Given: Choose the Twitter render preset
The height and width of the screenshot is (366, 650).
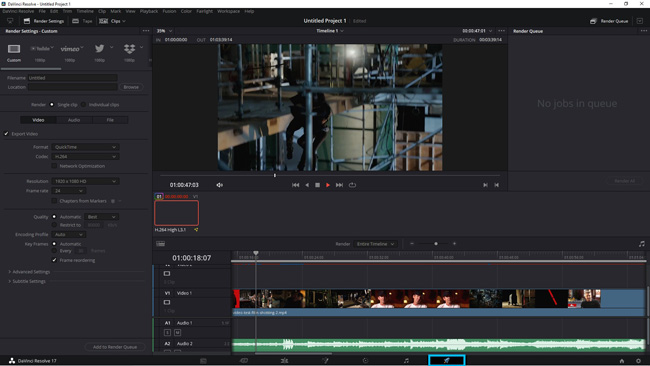Looking at the screenshot, I should 99,48.
